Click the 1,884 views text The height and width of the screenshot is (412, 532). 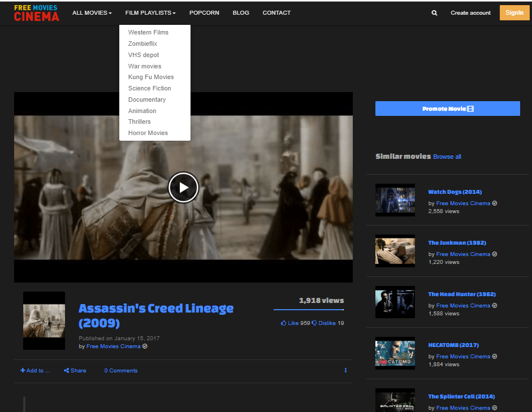[x=444, y=365]
